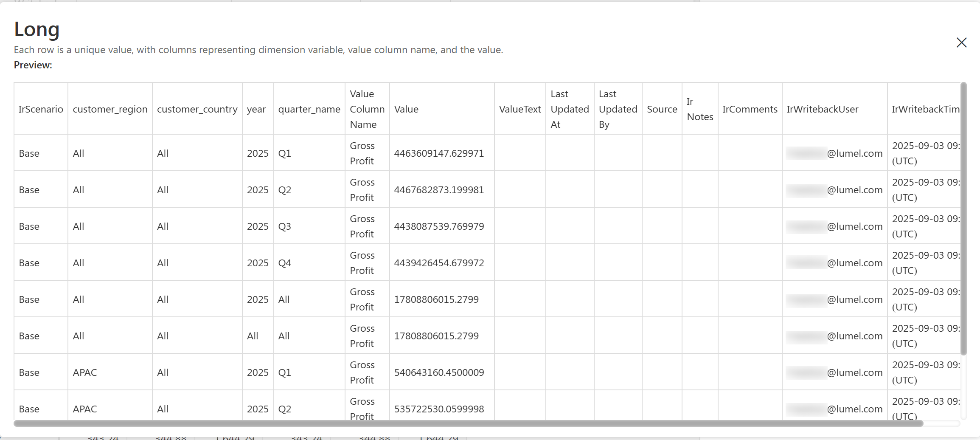Select the value 4439426454.679972 cell
The width and height of the screenshot is (980, 440).
click(x=439, y=263)
